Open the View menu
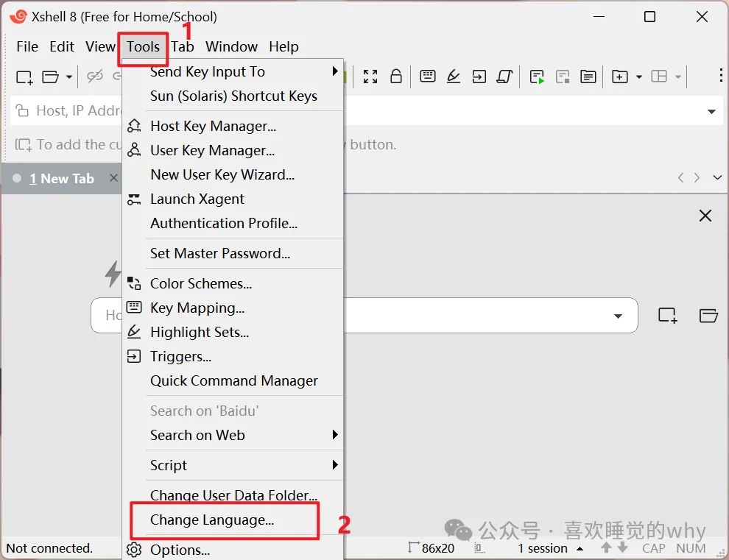 pyautogui.click(x=100, y=46)
